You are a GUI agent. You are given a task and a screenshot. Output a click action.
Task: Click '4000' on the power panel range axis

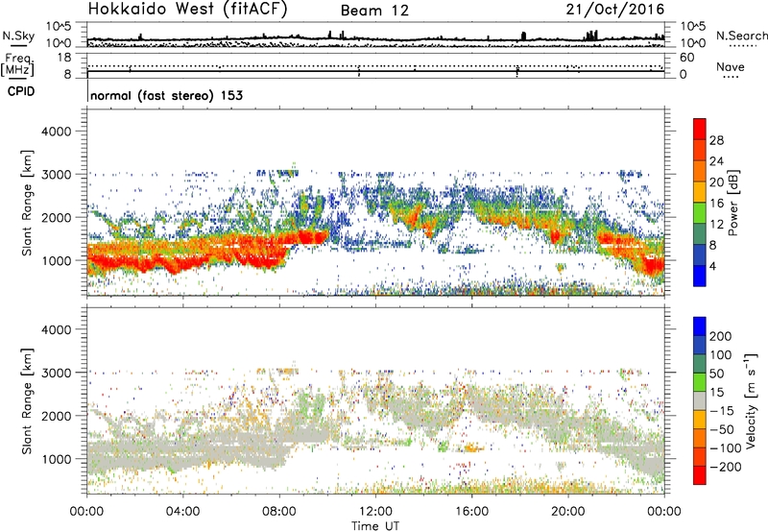(57, 132)
